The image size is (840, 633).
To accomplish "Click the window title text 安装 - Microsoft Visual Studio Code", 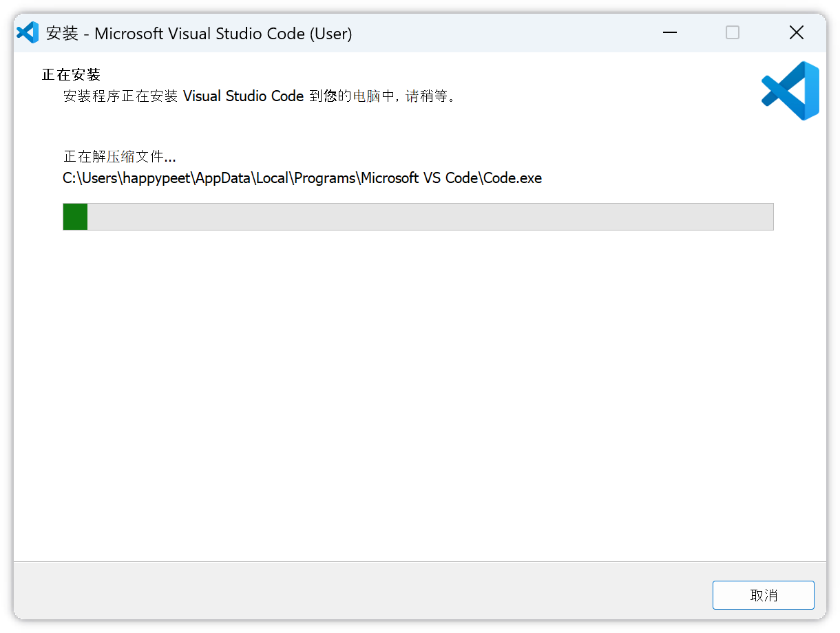I will coord(199,34).
